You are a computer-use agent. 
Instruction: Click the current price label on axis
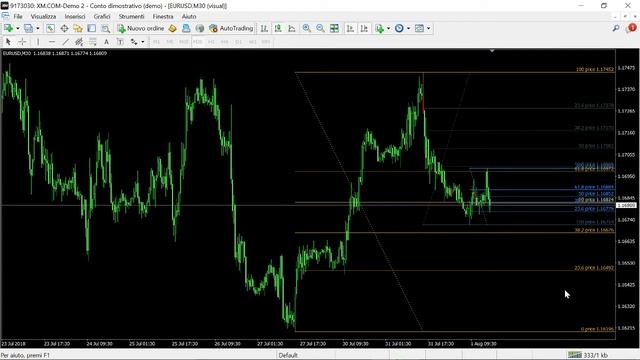coord(627,205)
